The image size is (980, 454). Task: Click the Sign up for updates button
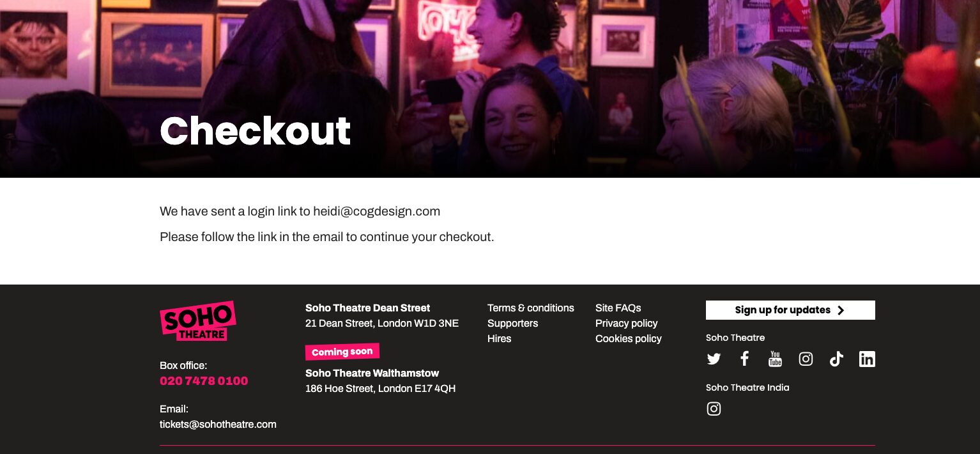pos(790,310)
